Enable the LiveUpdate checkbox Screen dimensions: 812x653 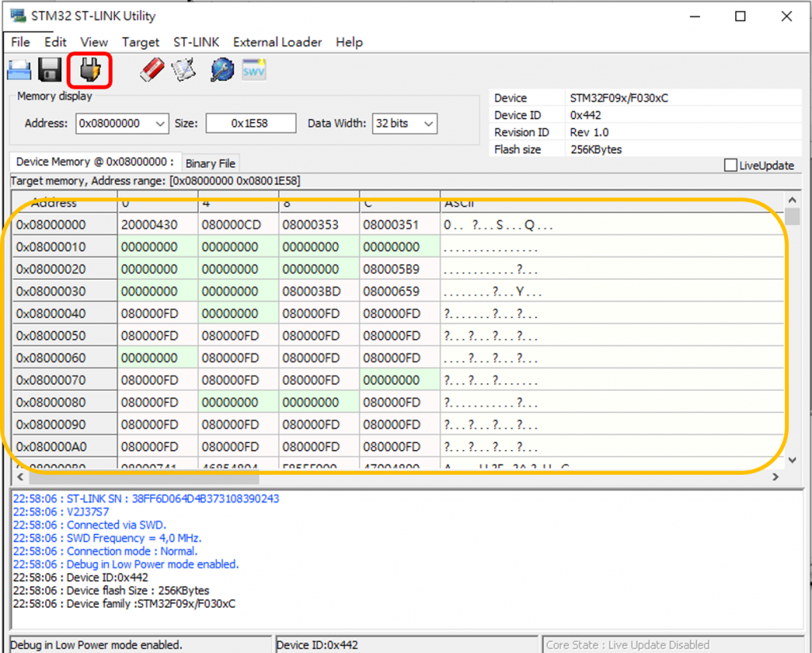pyautogui.click(x=730, y=165)
